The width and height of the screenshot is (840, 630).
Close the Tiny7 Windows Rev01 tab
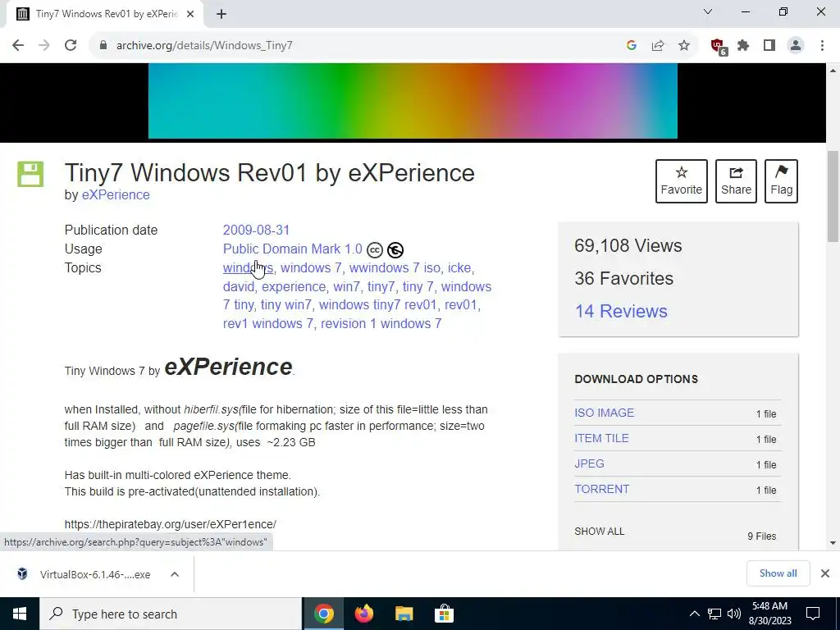click(190, 15)
